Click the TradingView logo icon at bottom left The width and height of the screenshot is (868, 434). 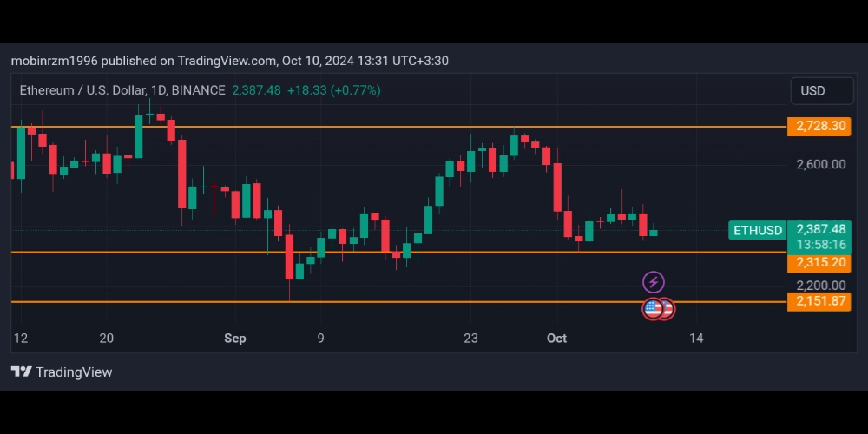(21, 372)
